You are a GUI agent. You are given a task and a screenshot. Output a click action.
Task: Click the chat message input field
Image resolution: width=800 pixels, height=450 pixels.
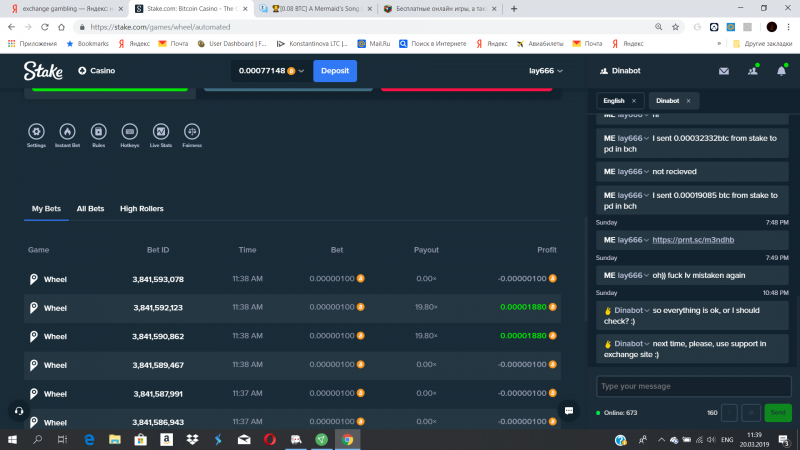(x=693, y=386)
